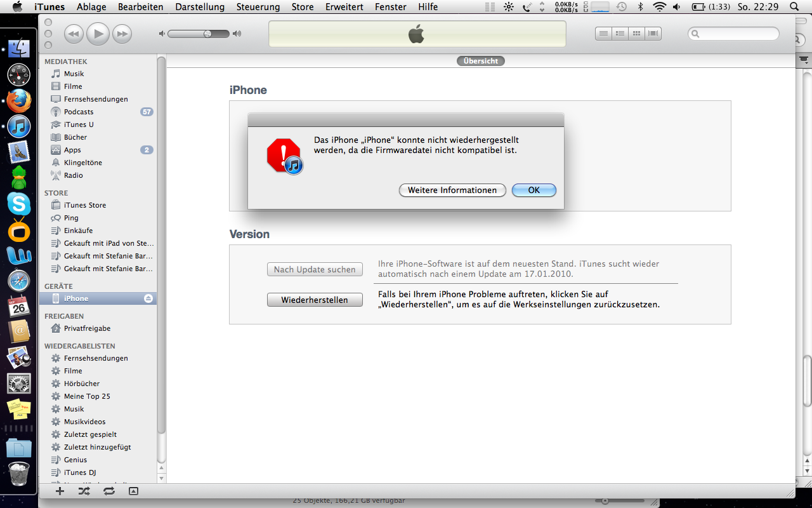
Task: Click the iTunes search field
Action: click(x=733, y=34)
